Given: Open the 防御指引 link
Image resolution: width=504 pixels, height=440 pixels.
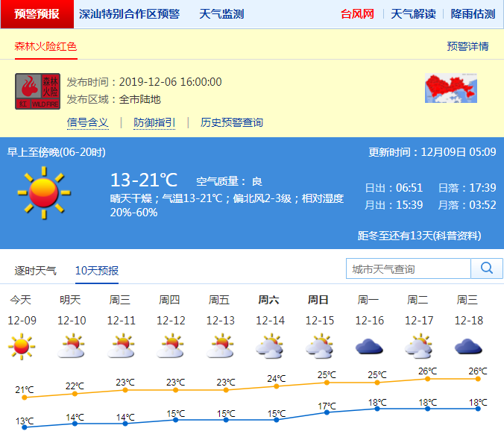Looking at the screenshot, I should (154, 122).
